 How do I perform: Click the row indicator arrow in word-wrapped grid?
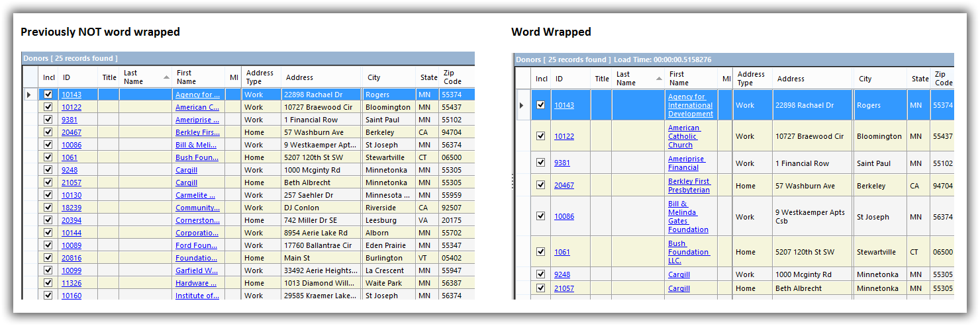coord(521,105)
